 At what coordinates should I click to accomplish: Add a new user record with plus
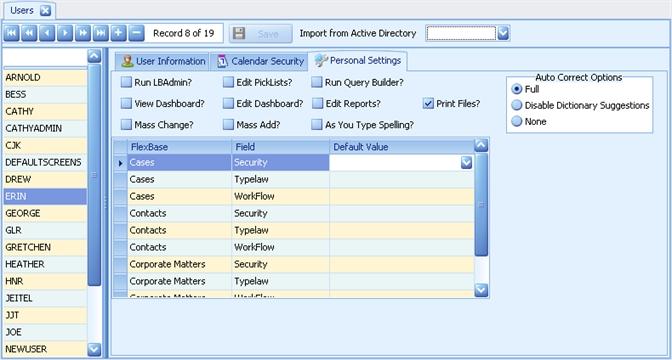pyautogui.click(x=118, y=33)
